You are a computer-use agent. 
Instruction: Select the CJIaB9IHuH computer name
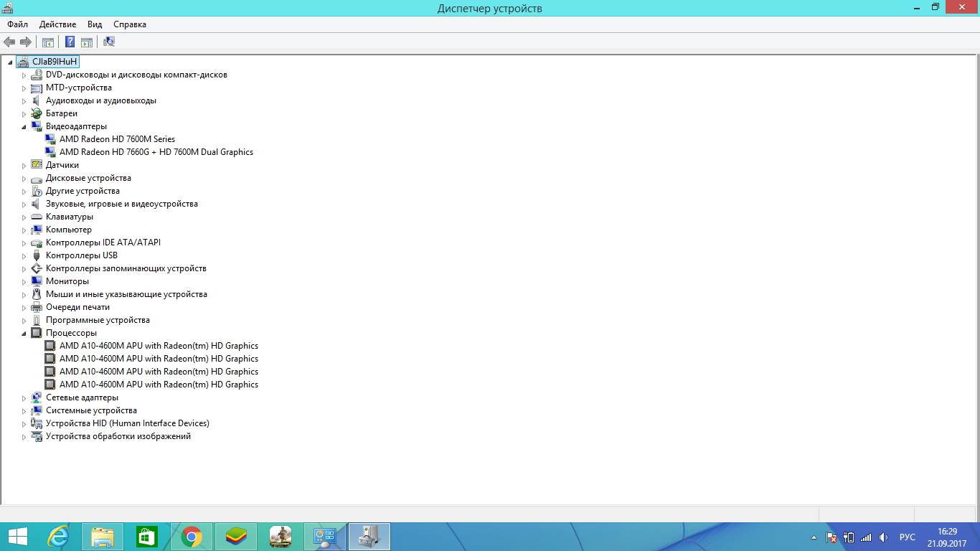[55, 62]
